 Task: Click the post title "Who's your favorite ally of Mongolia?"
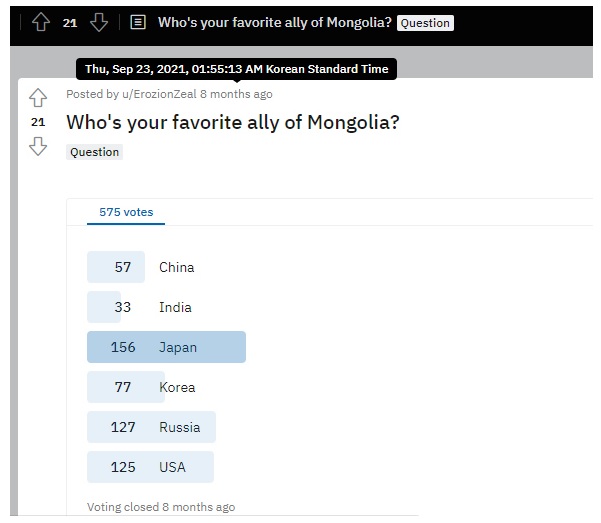[x=233, y=123]
